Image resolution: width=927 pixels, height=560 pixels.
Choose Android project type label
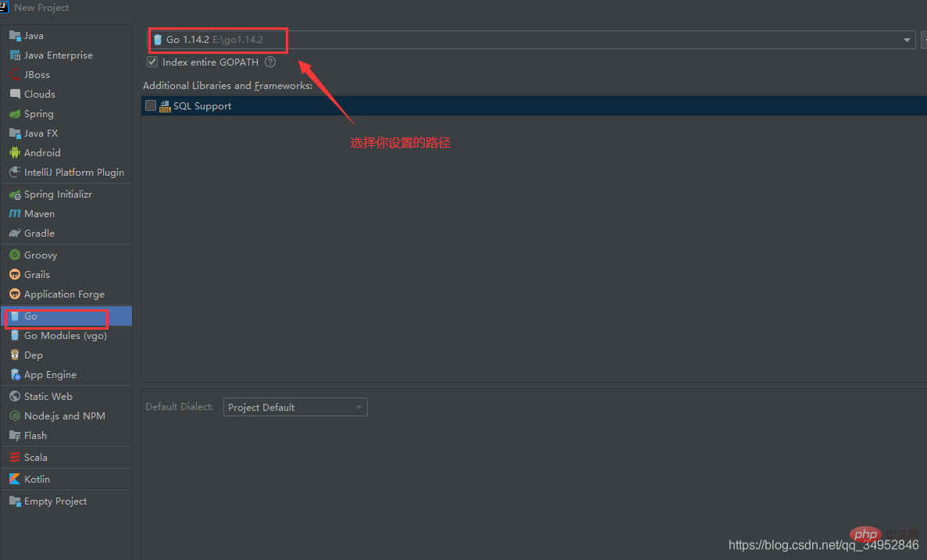[42, 152]
